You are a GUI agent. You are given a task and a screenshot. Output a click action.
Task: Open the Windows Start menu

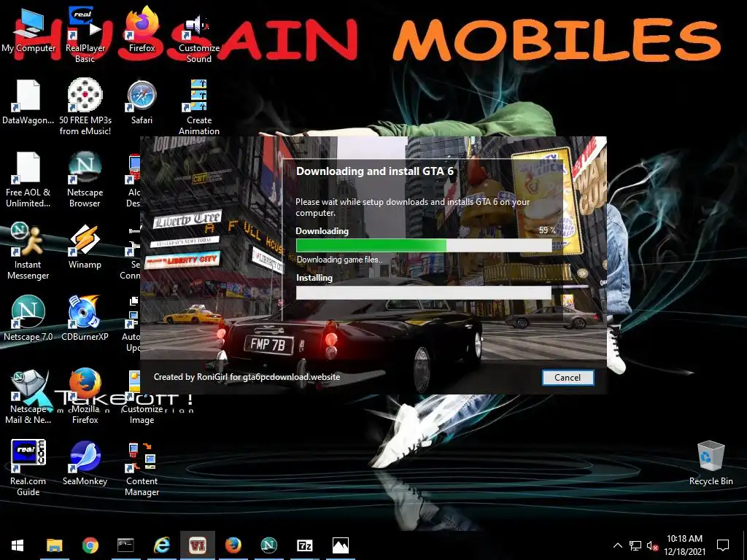coord(18,545)
